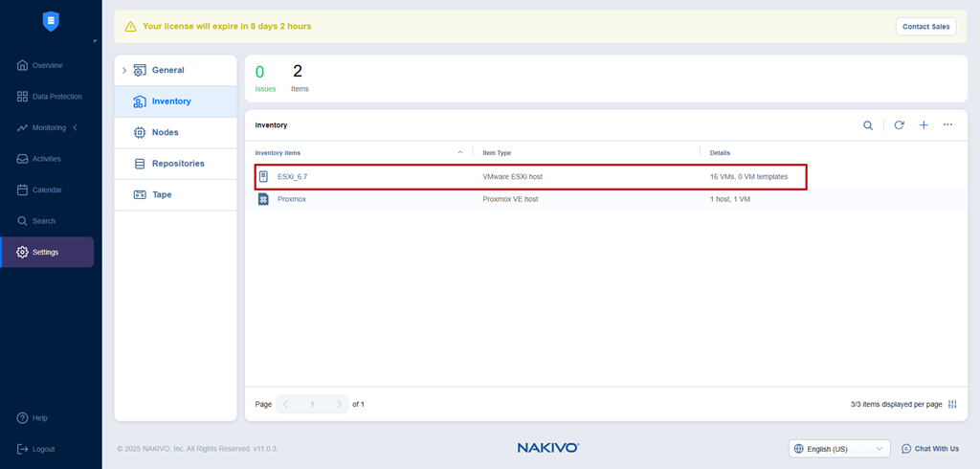
Task: Toggle the Inventory items sort arrow
Action: [460, 152]
